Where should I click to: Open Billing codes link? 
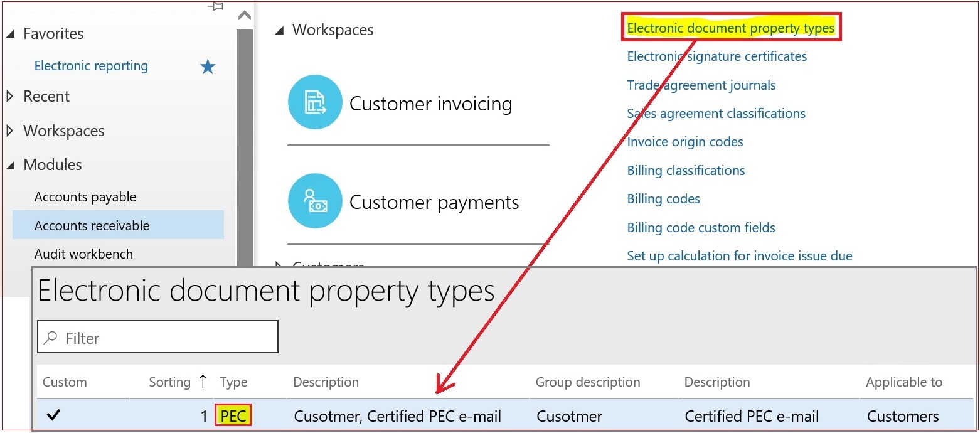coord(663,199)
